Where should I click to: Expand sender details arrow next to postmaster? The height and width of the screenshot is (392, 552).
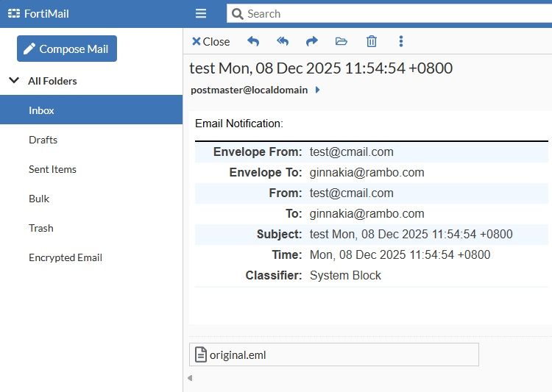[317, 90]
